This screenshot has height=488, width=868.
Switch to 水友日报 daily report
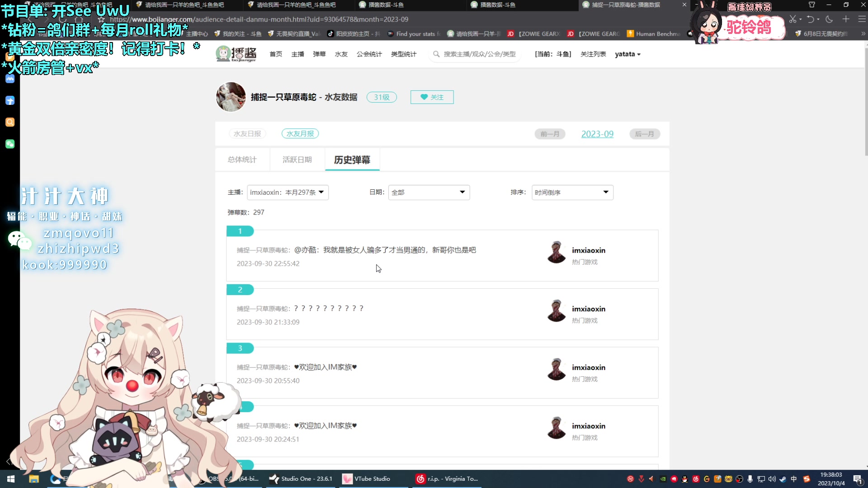pos(247,134)
